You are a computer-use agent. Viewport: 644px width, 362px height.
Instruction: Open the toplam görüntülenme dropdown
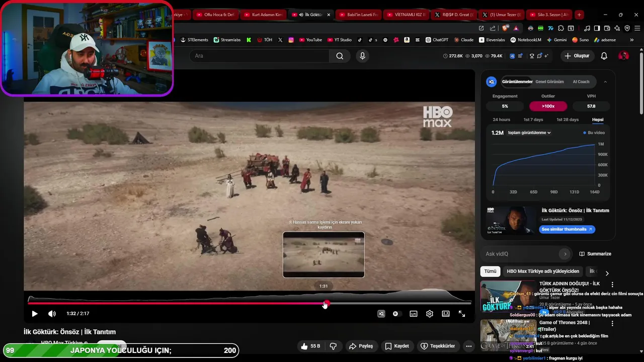pos(529,133)
